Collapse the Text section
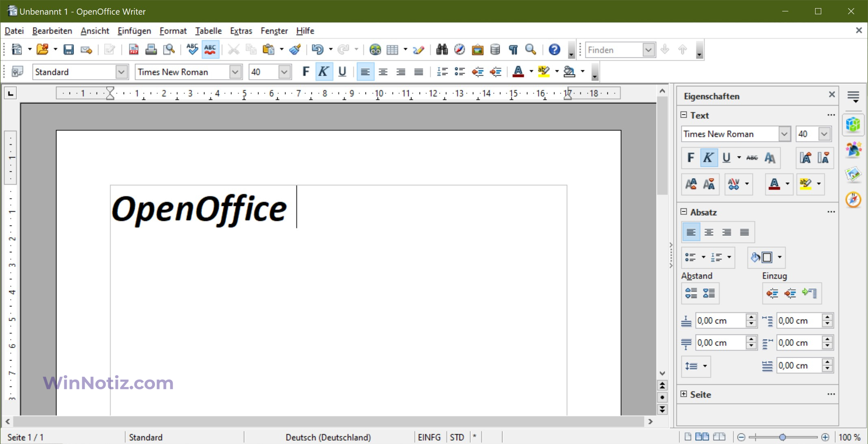This screenshot has width=868, height=444. tap(684, 115)
